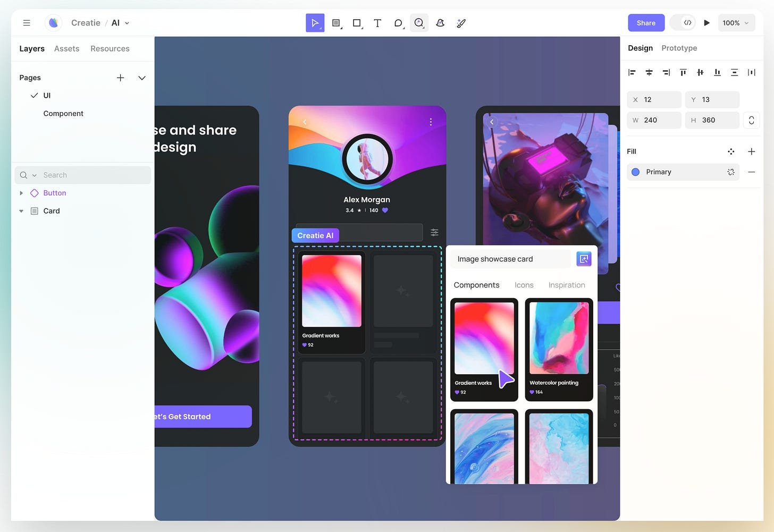
Task: Click the Image showcase card search field
Action: point(510,259)
